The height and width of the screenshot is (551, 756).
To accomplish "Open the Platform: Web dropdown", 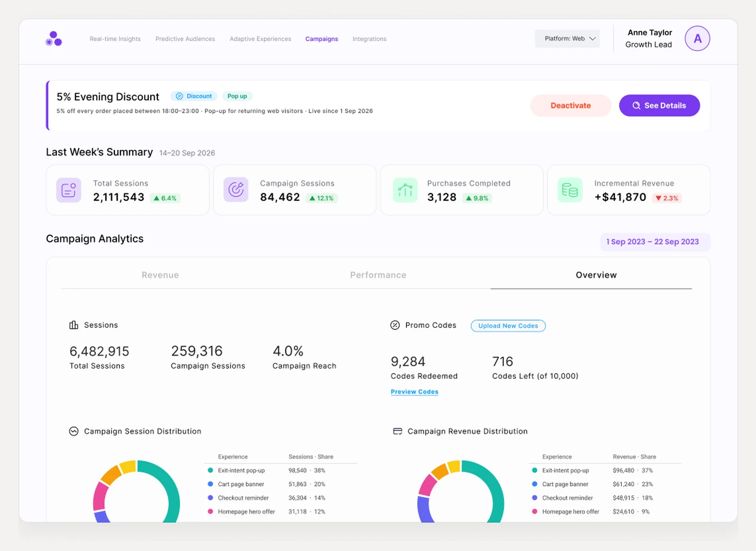I will (x=567, y=39).
